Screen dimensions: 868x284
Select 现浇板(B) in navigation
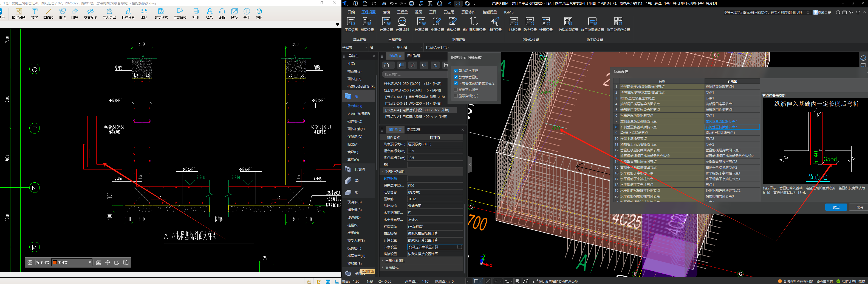point(355,202)
